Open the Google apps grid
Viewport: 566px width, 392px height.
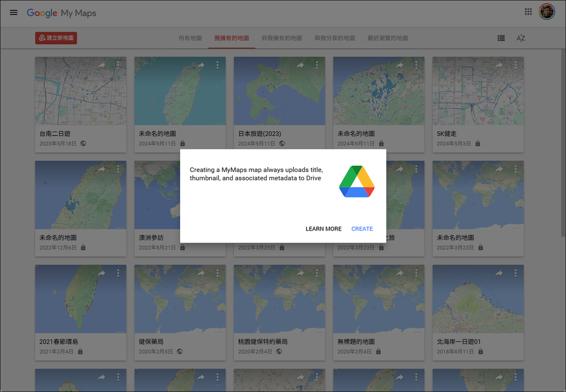point(528,12)
